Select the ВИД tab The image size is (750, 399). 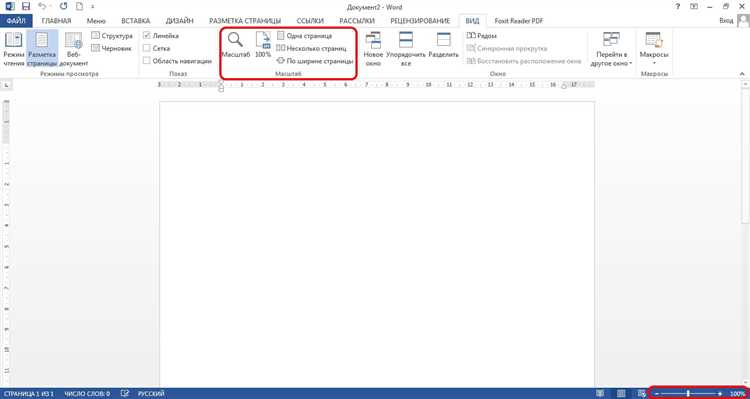472,21
